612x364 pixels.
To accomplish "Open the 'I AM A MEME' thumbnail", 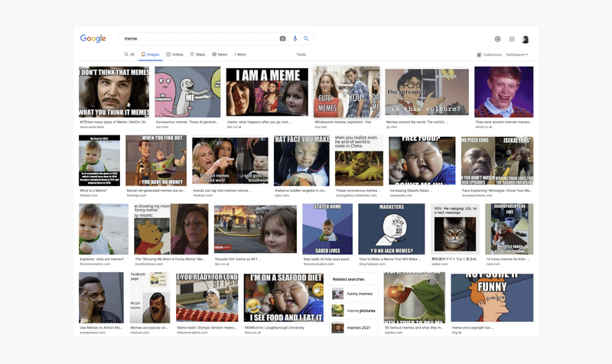I will coord(267,92).
